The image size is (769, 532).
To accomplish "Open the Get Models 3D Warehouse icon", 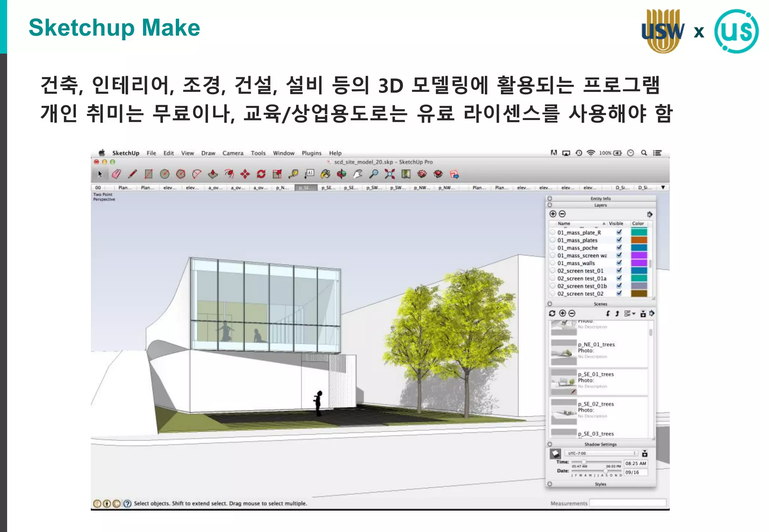I will pyautogui.click(x=422, y=174).
